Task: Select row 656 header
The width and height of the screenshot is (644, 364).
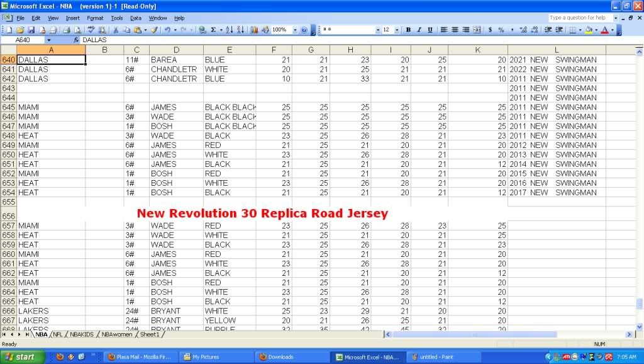Action: [8, 213]
